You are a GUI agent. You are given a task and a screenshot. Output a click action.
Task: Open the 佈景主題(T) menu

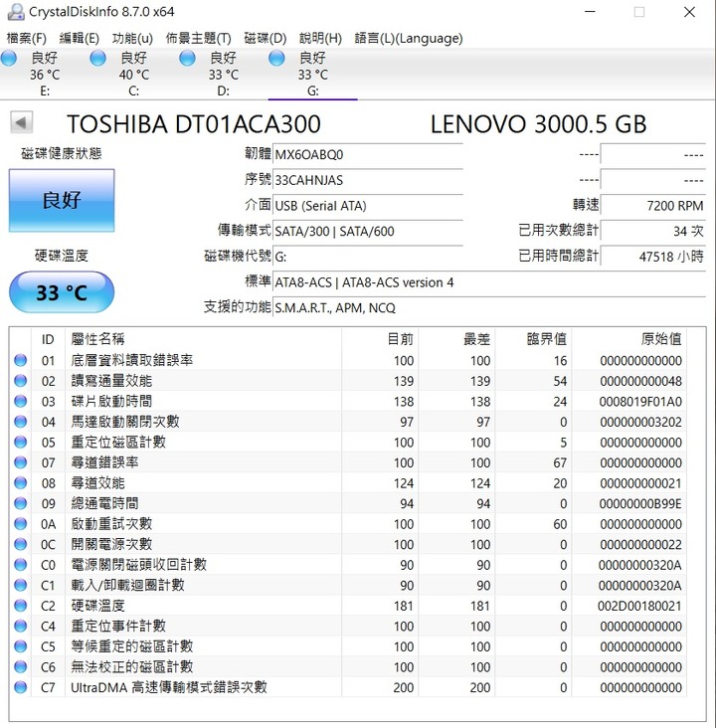point(198,38)
